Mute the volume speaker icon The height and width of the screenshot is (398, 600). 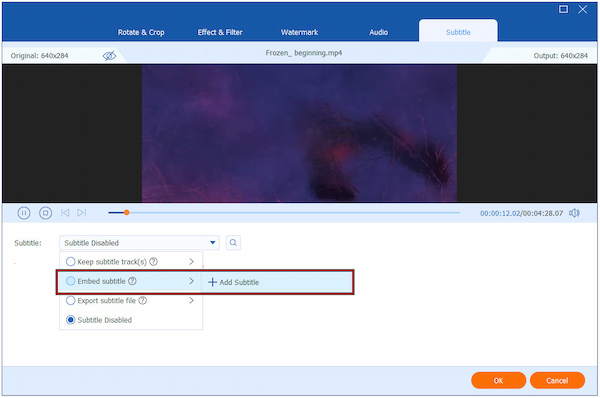574,213
